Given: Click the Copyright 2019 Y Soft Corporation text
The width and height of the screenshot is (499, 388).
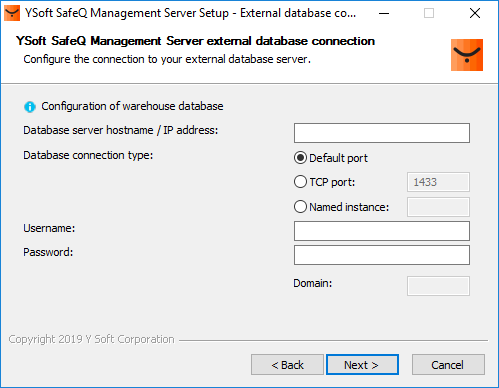Looking at the screenshot, I should pos(92,339).
